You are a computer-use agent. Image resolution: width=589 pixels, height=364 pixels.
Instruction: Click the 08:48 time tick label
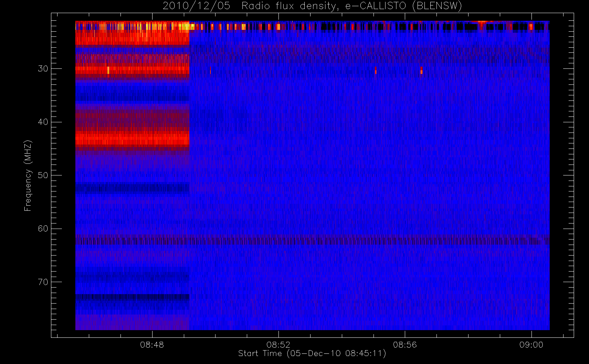click(152, 345)
